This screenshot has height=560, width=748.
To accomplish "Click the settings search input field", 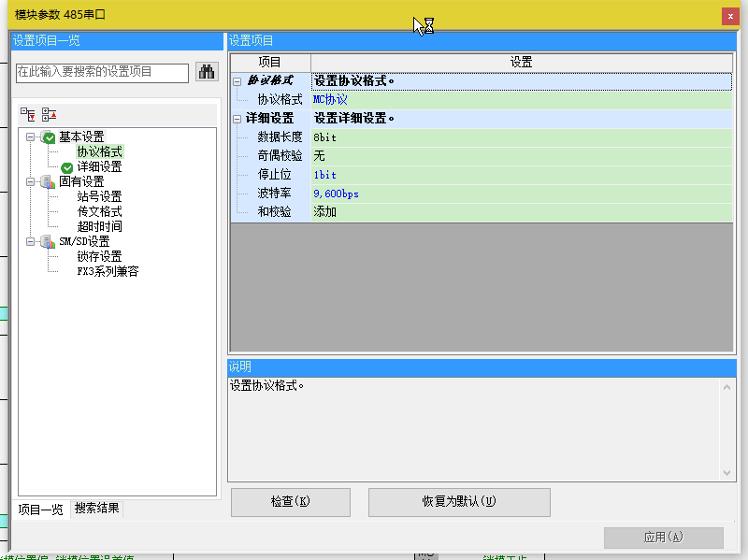I will pos(102,72).
